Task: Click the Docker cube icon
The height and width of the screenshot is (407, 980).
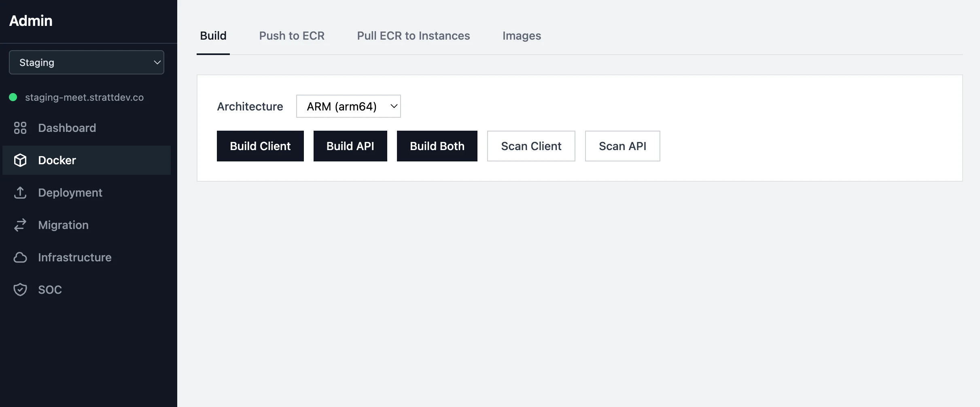Action: [21, 160]
